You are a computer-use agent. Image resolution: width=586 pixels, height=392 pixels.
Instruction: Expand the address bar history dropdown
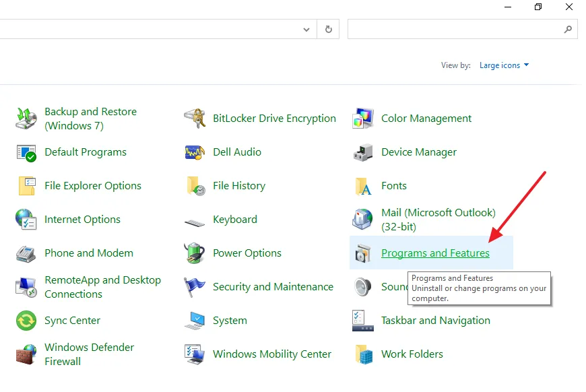306,30
